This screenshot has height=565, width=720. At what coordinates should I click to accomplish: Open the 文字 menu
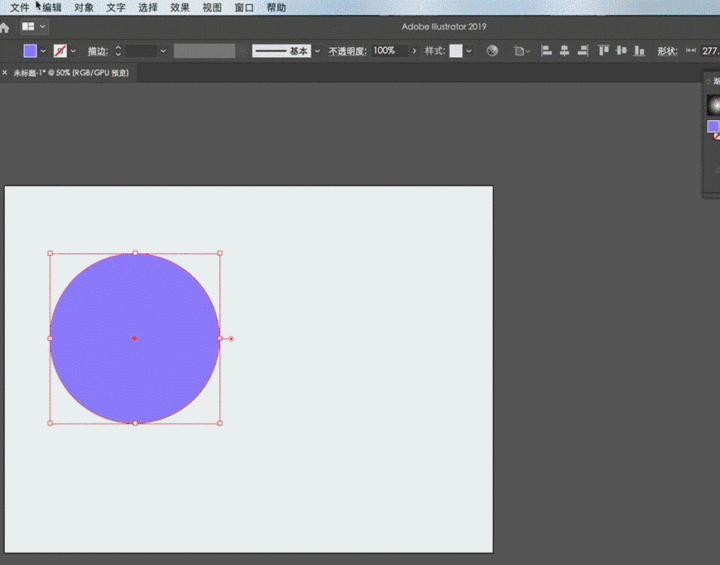(116, 8)
